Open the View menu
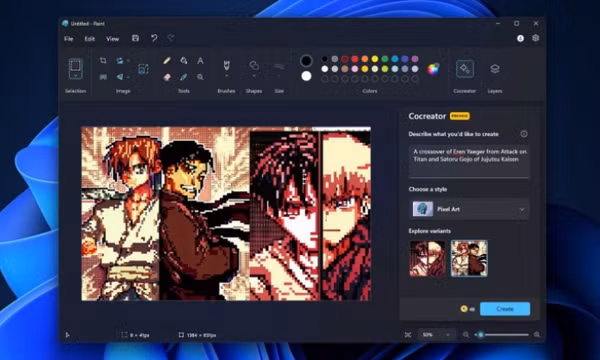 point(112,39)
